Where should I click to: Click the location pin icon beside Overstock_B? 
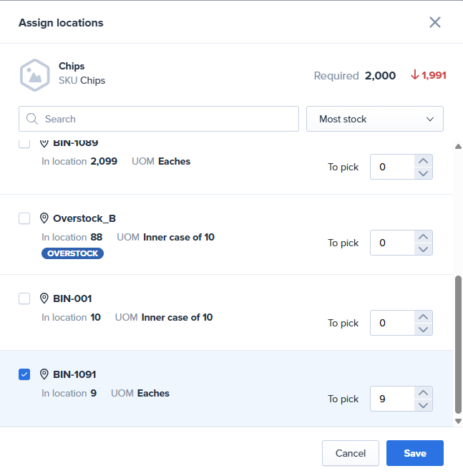pyautogui.click(x=44, y=218)
